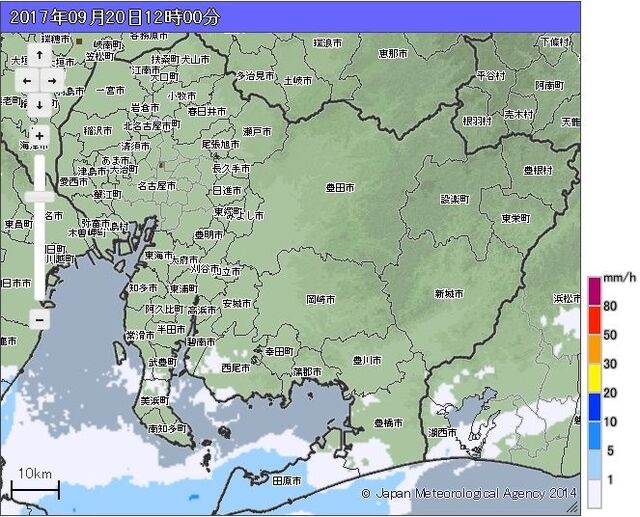Click the 浜松市 label on the map

[567, 298]
